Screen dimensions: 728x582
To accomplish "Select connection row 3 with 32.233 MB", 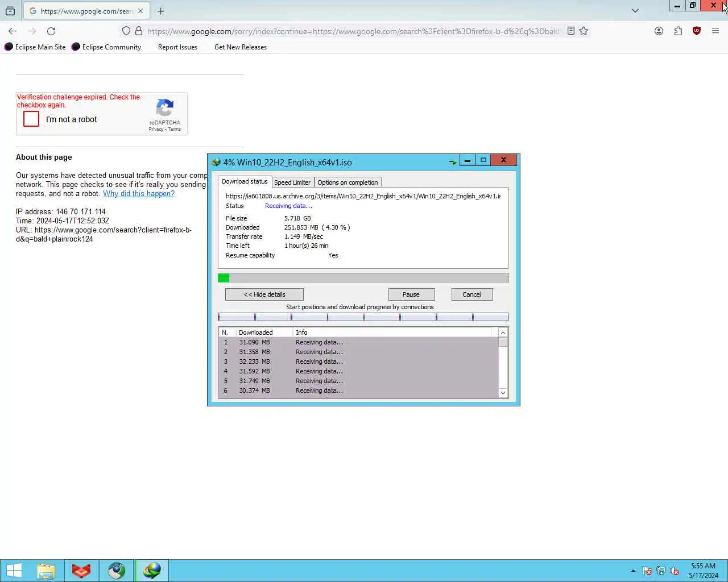I will [x=358, y=361].
